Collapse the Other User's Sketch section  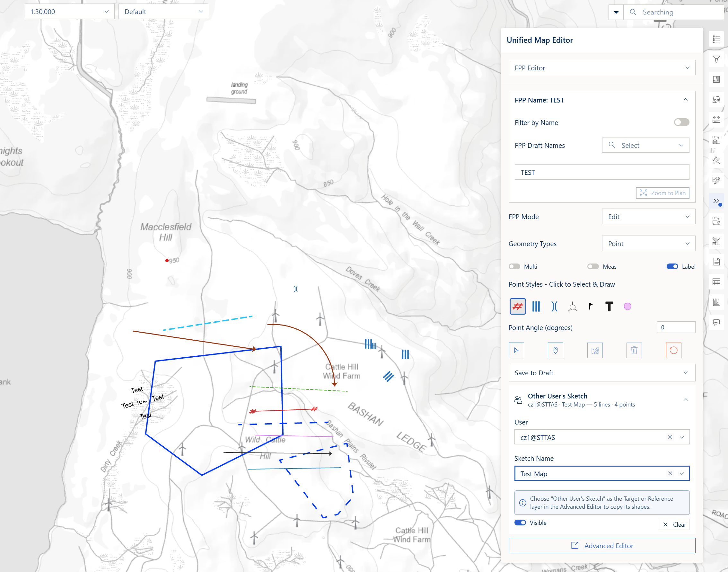[686, 399]
